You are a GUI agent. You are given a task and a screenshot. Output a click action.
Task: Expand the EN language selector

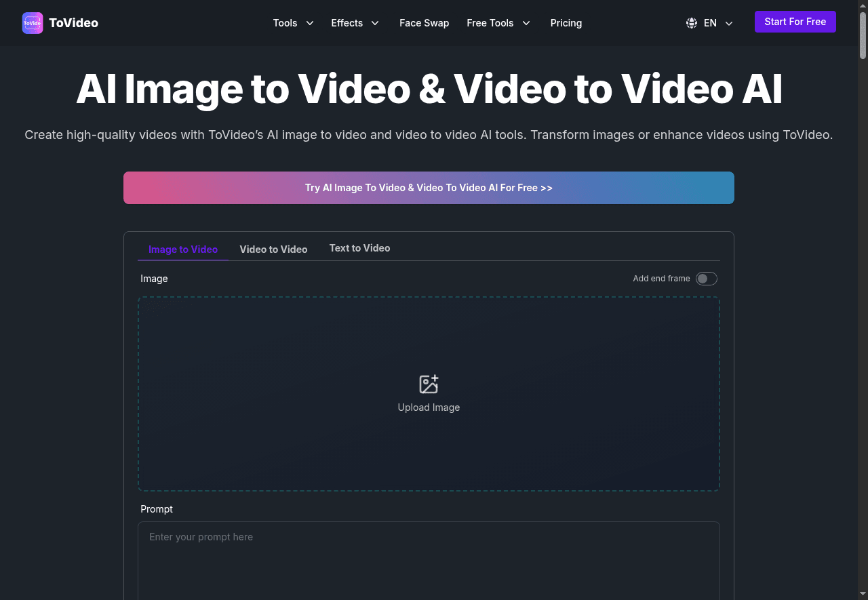coord(709,23)
